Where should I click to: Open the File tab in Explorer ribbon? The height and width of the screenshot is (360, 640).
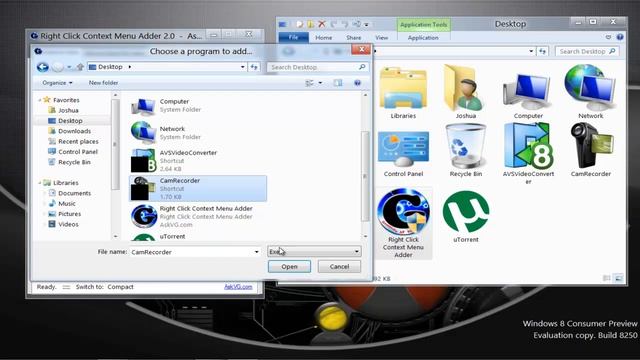[293, 37]
